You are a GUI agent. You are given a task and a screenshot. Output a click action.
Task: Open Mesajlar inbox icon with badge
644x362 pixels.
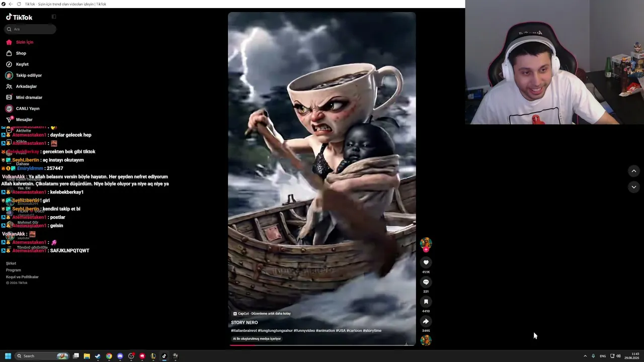9,120
